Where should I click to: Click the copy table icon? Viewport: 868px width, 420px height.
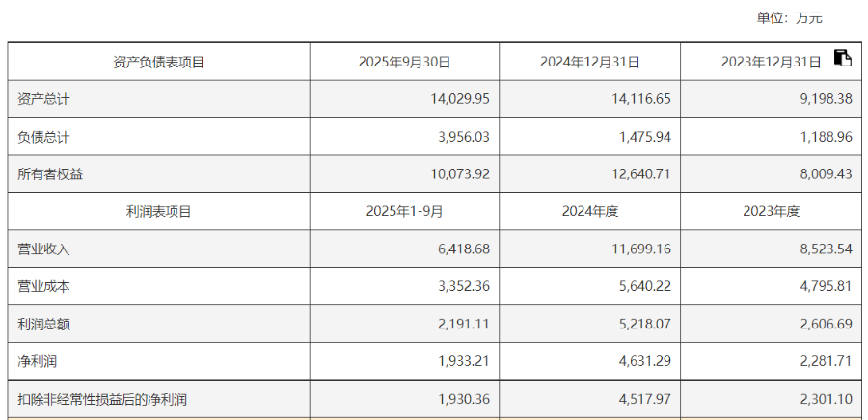(x=843, y=58)
